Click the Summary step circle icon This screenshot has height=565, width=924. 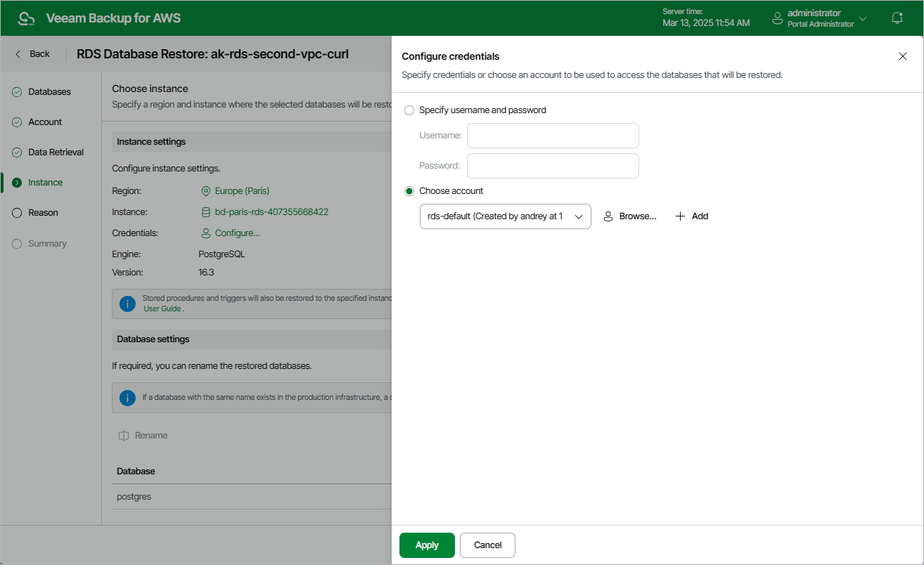pos(17,244)
